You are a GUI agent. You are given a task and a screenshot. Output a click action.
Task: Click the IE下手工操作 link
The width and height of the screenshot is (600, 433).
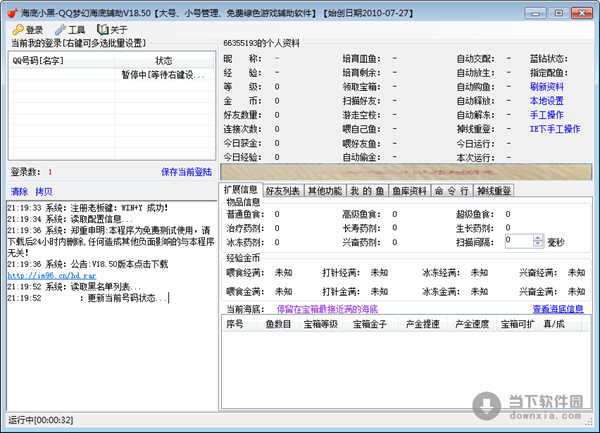554,129
